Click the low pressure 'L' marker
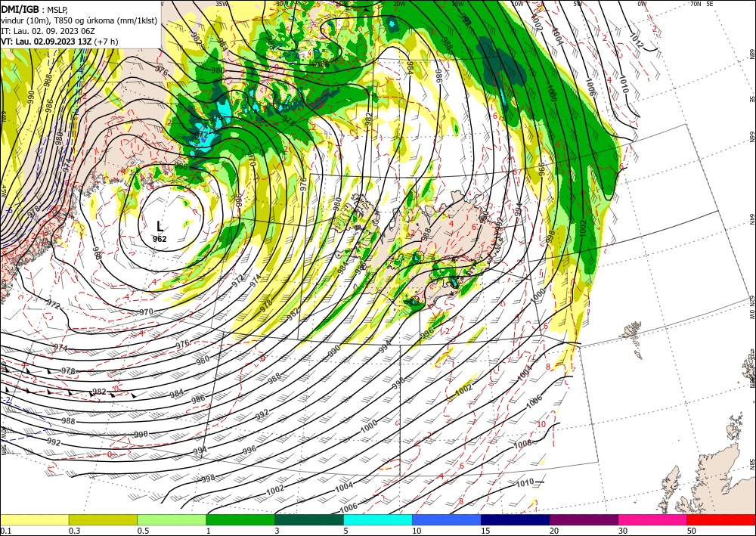 coord(160,226)
